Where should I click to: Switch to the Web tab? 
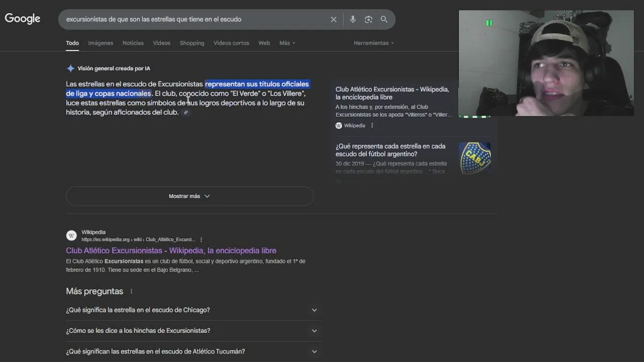(264, 43)
